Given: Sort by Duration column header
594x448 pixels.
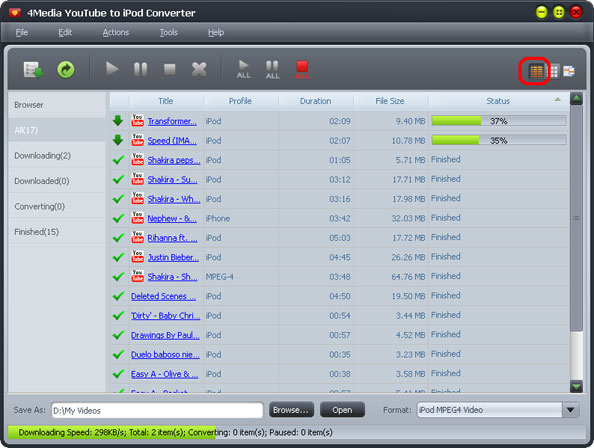Looking at the screenshot, I should [316, 101].
